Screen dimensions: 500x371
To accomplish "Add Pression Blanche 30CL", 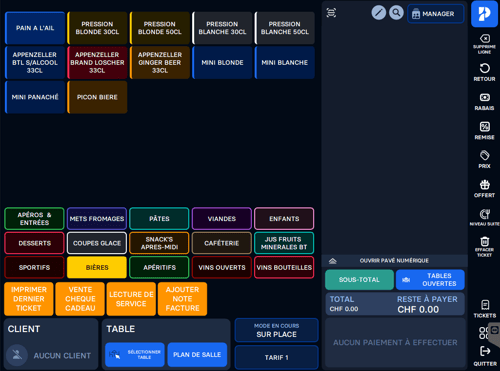I will 222,28.
